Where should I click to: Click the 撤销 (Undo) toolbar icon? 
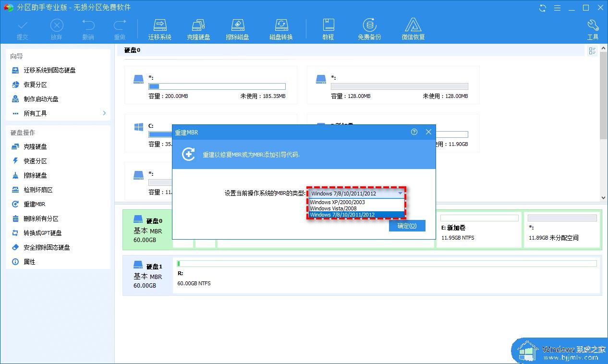pos(88,29)
